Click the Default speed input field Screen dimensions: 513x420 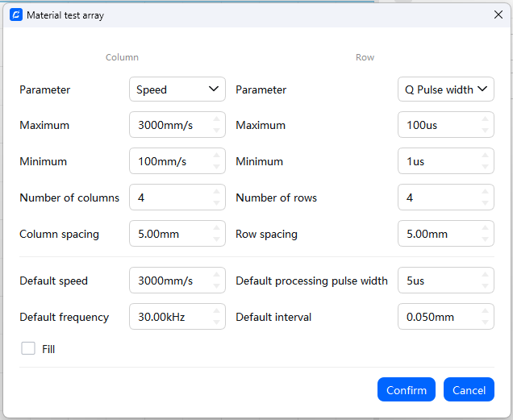[x=168, y=281]
